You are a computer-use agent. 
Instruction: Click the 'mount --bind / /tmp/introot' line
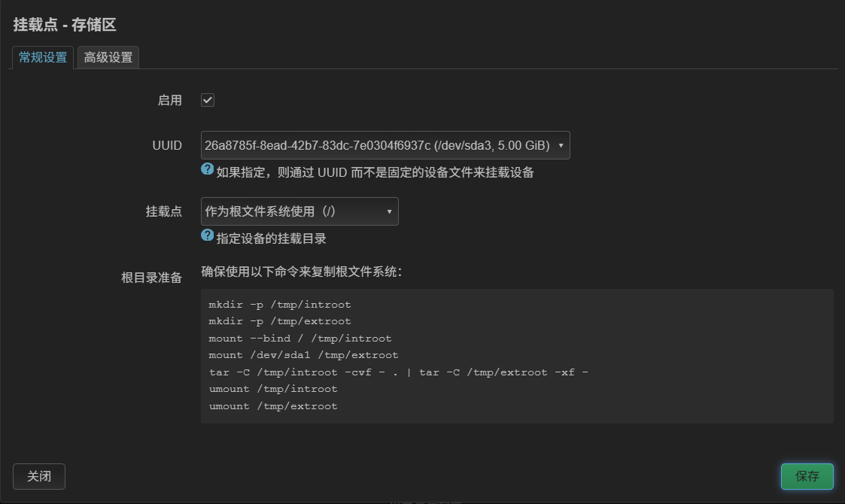pos(300,339)
